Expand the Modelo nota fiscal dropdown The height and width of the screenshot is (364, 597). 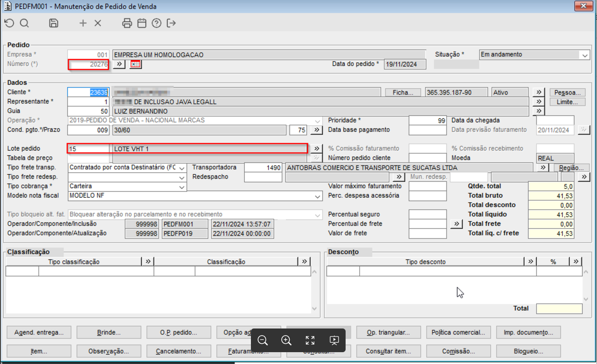point(317,196)
